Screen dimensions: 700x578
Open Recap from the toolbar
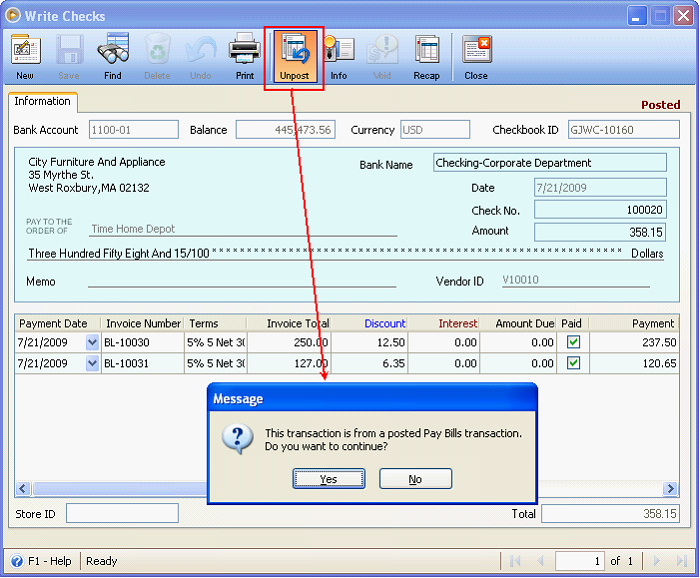point(427,49)
